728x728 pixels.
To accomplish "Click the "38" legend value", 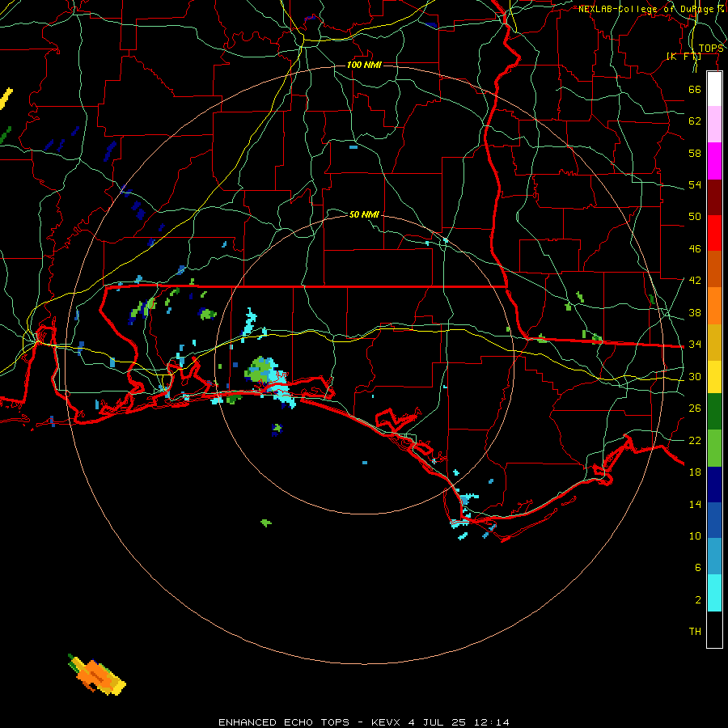I will click(695, 312).
